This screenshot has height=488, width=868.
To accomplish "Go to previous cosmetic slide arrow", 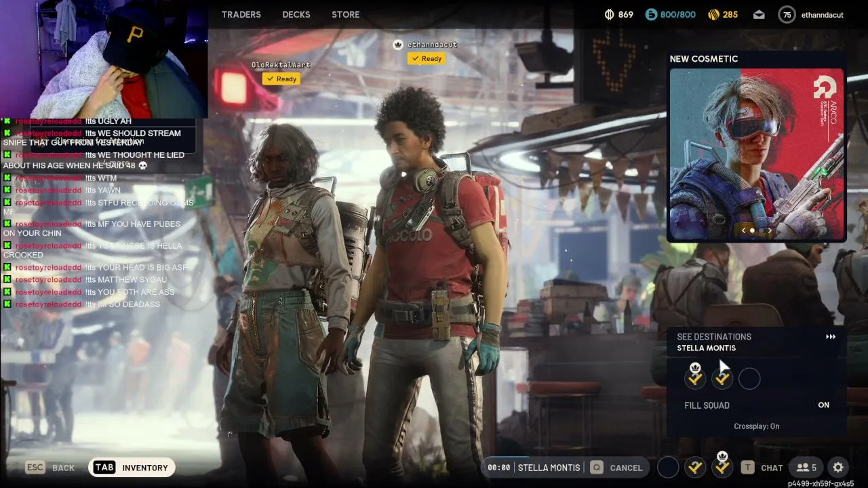I will [743, 231].
